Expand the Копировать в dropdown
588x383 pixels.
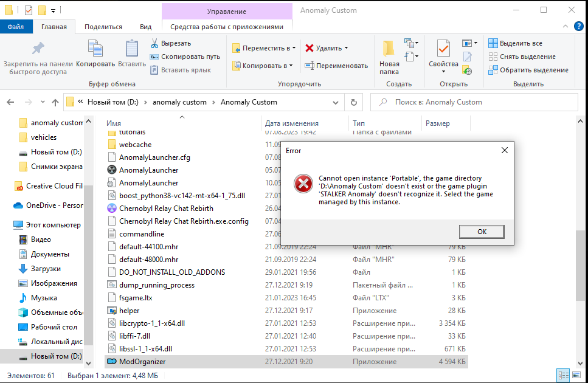tap(291, 66)
